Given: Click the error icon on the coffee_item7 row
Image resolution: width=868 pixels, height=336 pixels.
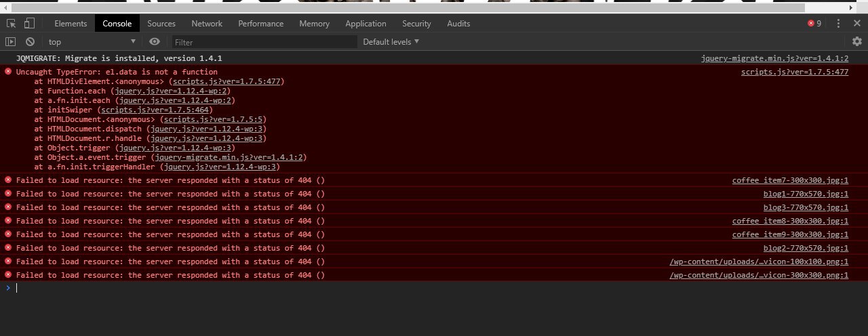Looking at the screenshot, I should pos(8,180).
